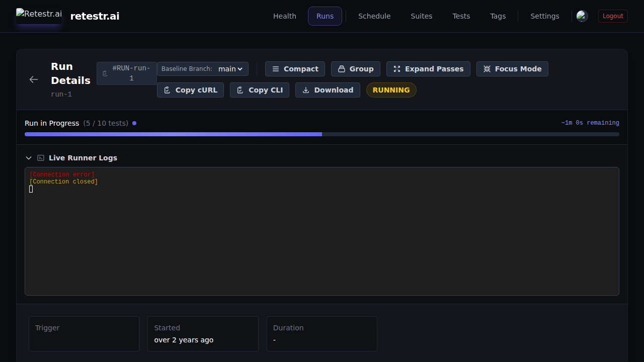Click the download arrow icon on Download button
644x362 pixels.
pyautogui.click(x=306, y=90)
